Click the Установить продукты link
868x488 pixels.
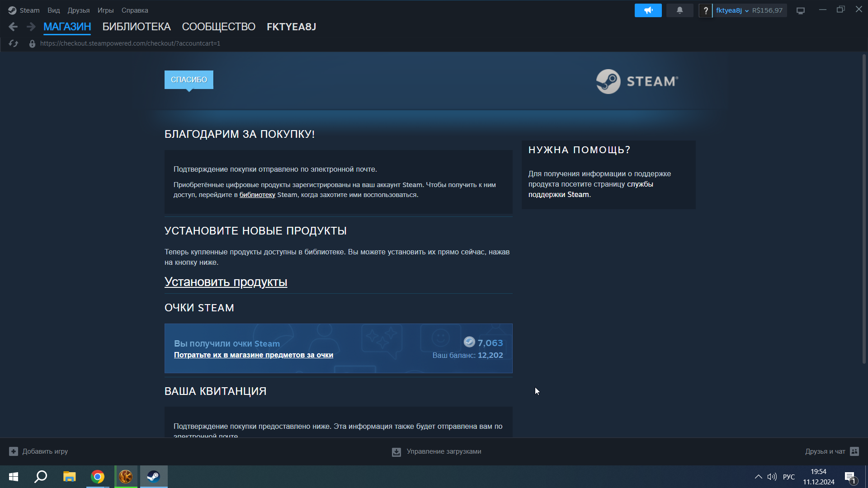tap(226, 282)
